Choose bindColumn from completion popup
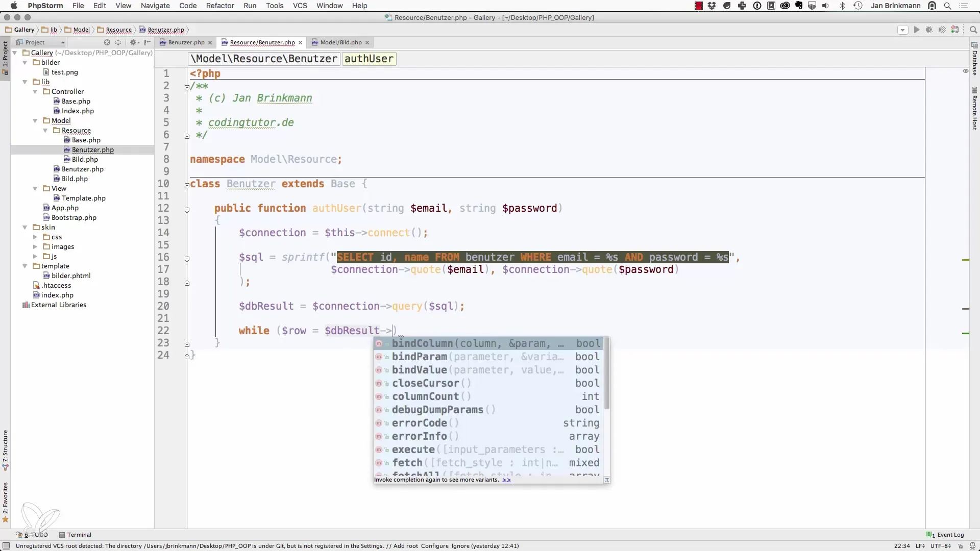980x551 pixels. click(x=488, y=343)
